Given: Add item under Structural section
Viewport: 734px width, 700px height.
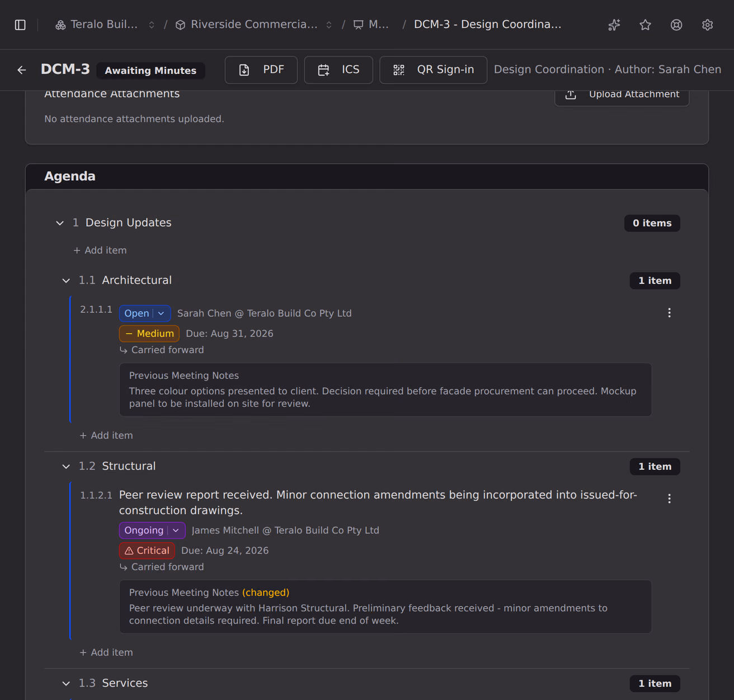Looking at the screenshot, I should click(106, 652).
